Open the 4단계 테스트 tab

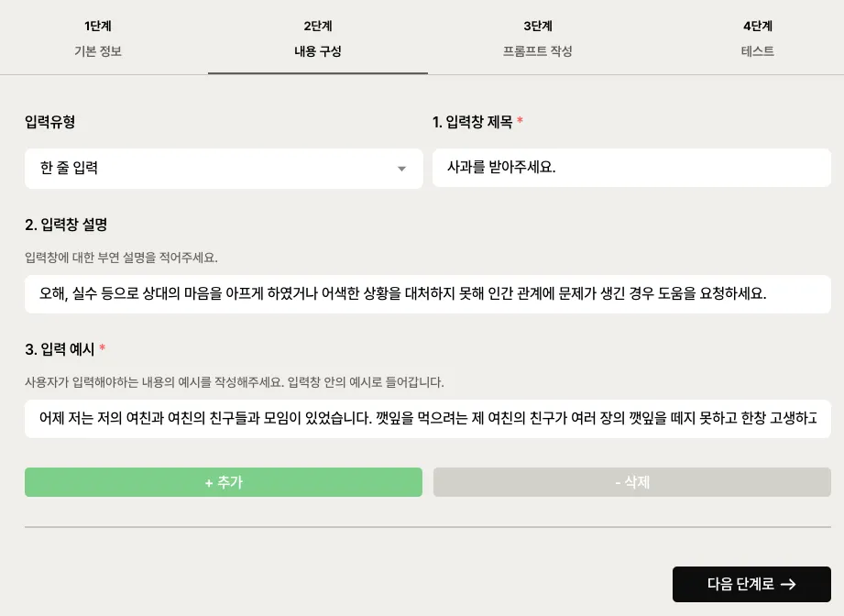point(758,38)
